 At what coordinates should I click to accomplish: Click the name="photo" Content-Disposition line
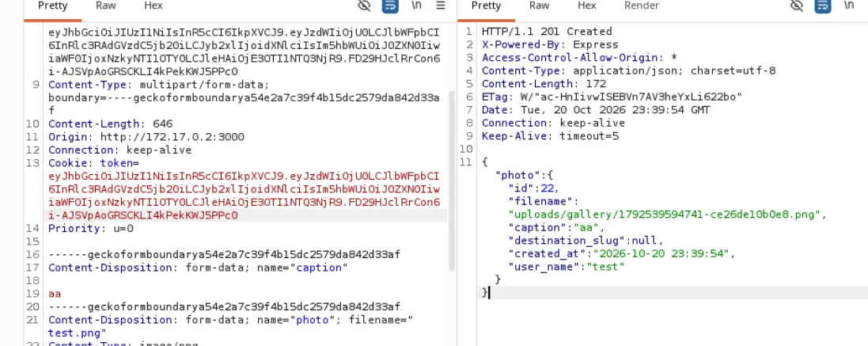click(231, 320)
